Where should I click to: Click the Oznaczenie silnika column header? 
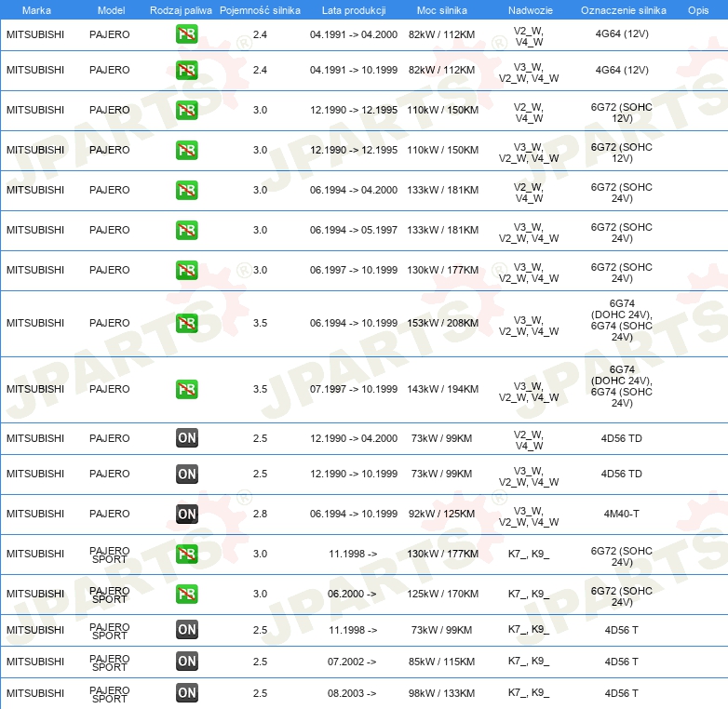pyautogui.click(x=624, y=10)
